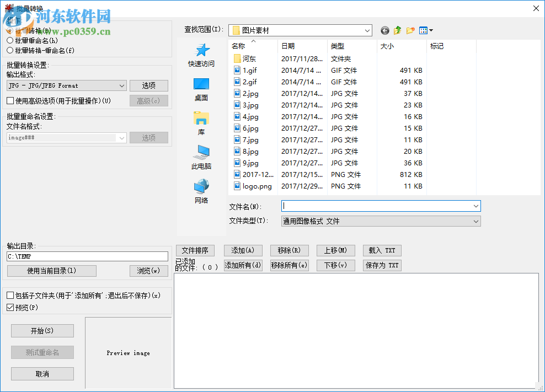Open the 查找范围 folder dropdown
The width and height of the screenshot is (545, 392).
(x=368, y=30)
